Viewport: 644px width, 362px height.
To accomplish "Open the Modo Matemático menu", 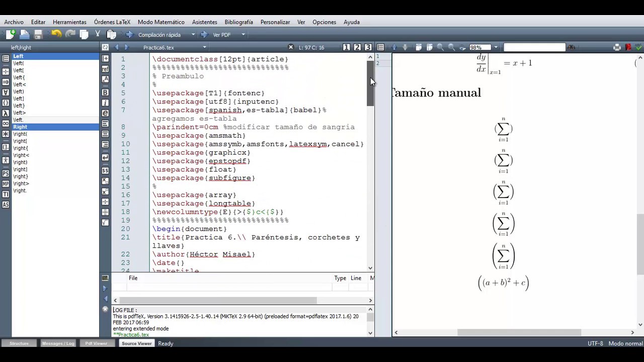I will tap(161, 22).
